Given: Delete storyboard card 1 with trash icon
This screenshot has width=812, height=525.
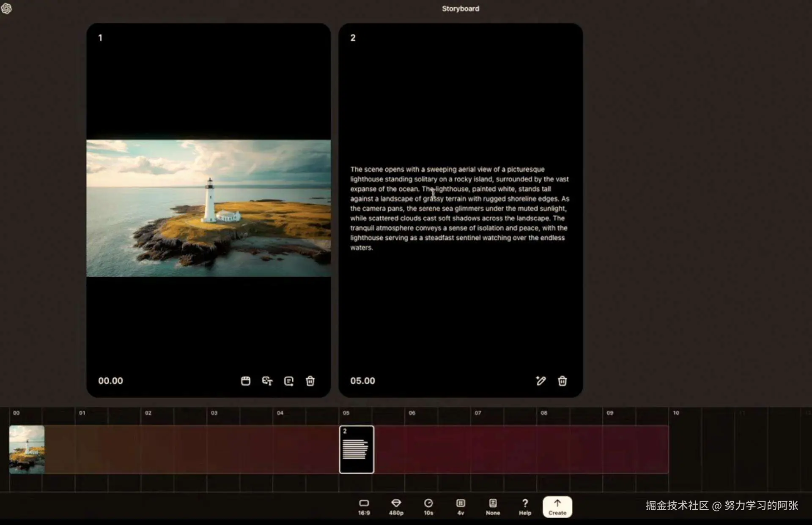Looking at the screenshot, I should pyautogui.click(x=310, y=381).
